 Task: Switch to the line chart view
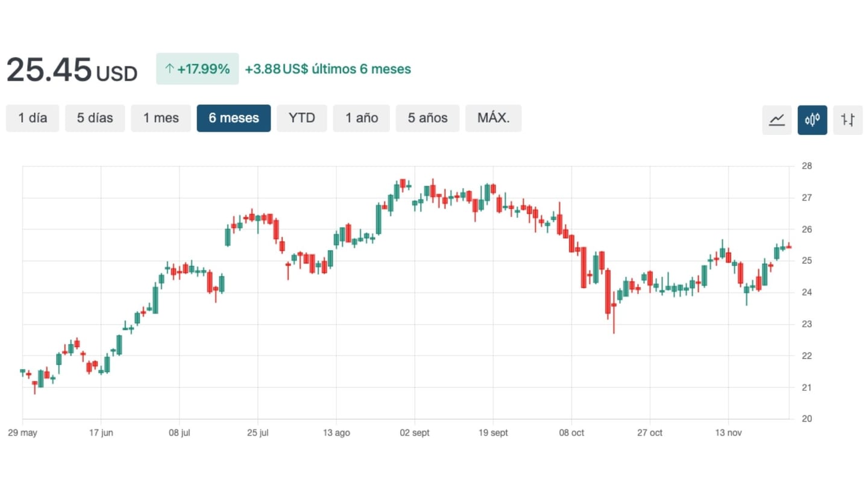[x=776, y=119]
